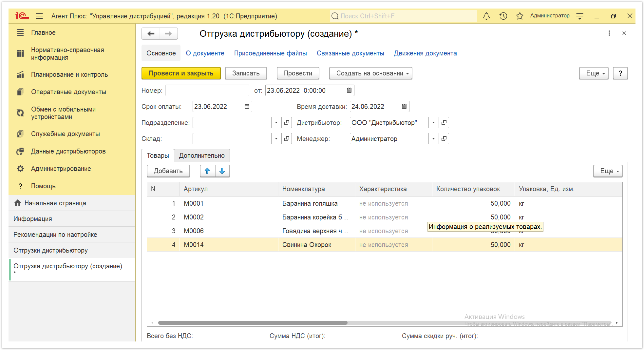Open history clock icon in title bar
The height and width of the screenshot is (350, 644).
click(503, 16)
